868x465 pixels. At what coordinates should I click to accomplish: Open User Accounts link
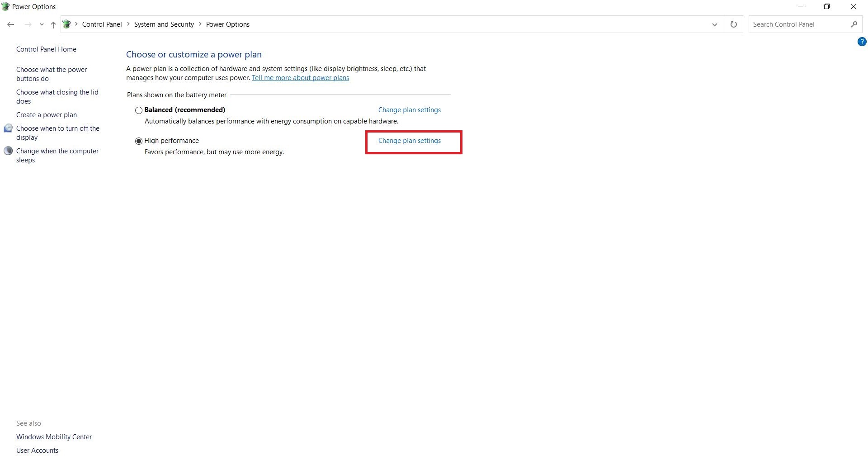[37, 451]
